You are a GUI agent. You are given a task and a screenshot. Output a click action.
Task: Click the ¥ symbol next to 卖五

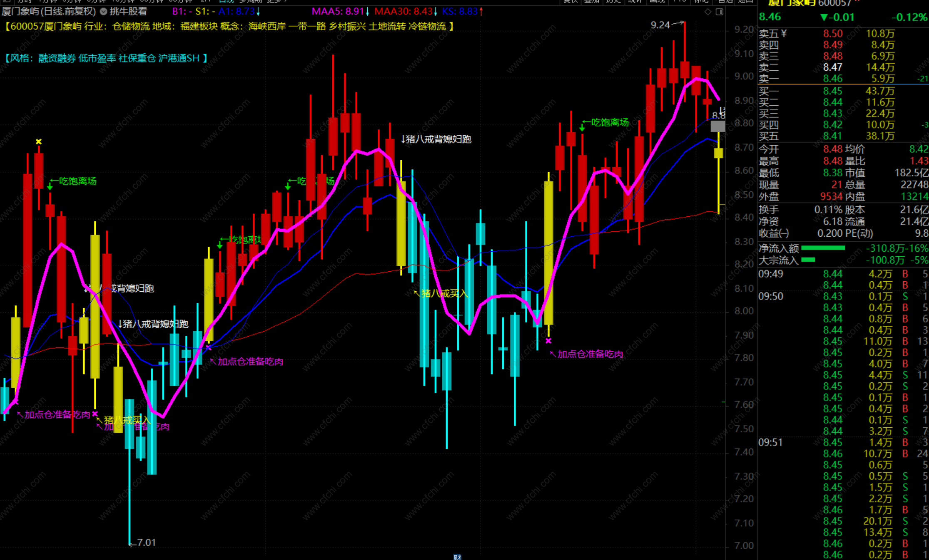pyautogui.click(x=784, y=34)
